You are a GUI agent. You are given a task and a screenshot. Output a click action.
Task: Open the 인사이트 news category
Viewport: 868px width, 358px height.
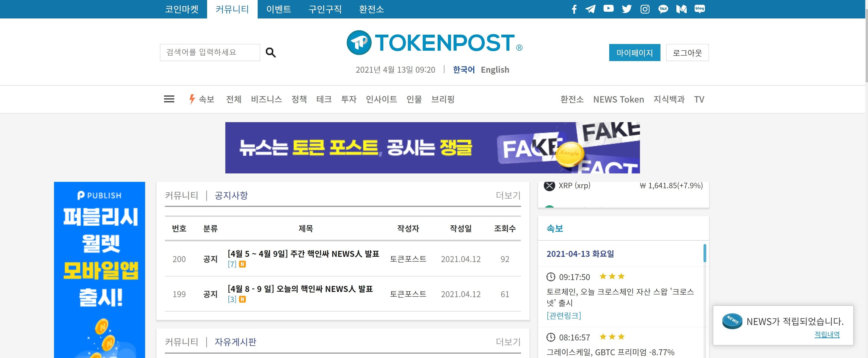(x=381, y=99)
